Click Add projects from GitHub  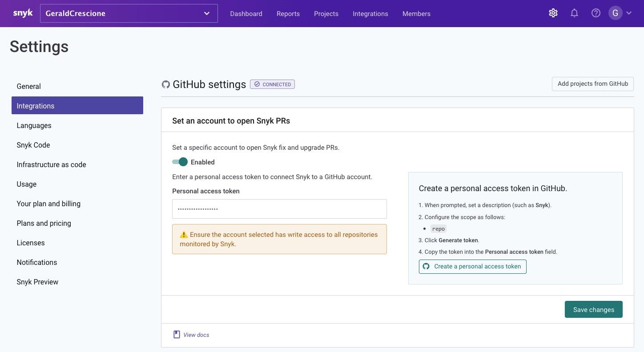click(x=593, y=84)
